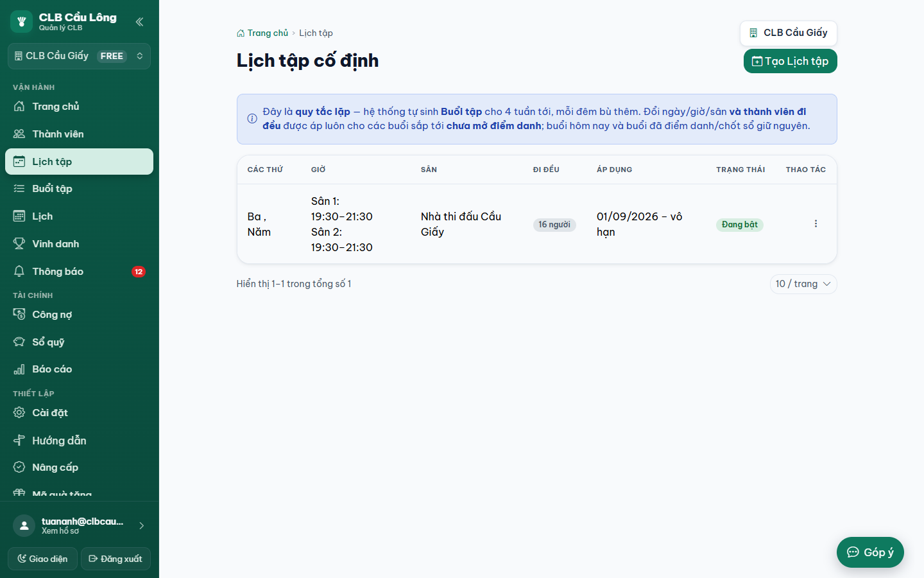Screen dimensions: 924x578
Task: Click the 16 người badge
Action: 554,225
